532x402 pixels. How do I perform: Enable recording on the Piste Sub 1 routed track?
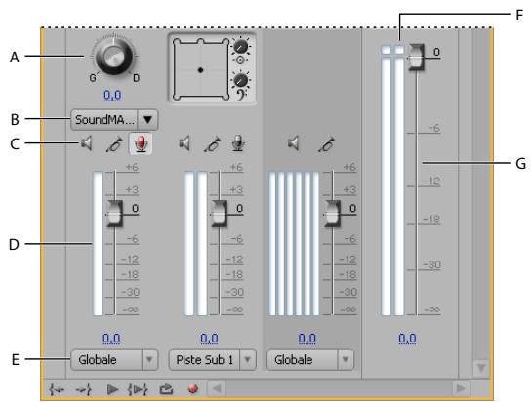point(238,143)
